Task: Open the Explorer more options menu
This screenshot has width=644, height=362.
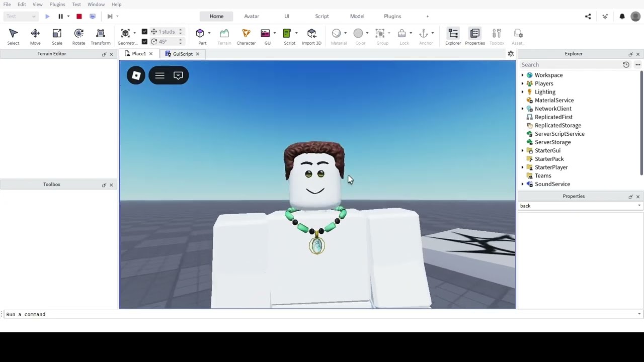Action: pos(637,64)
